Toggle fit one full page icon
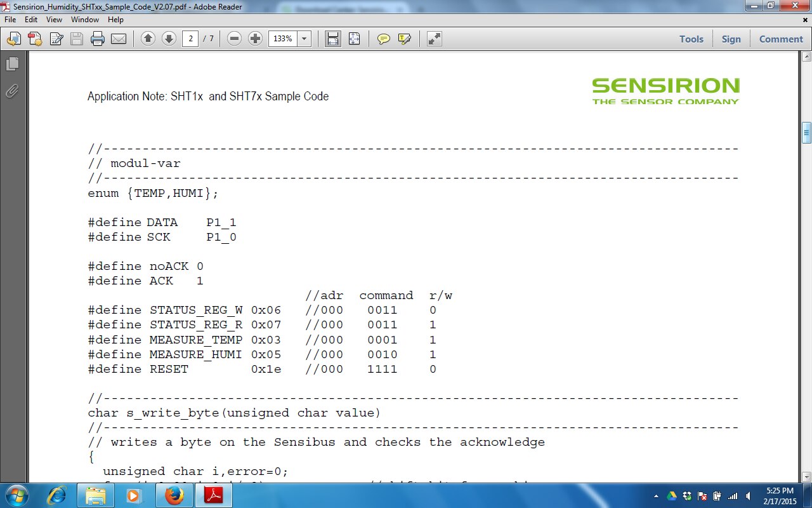The image size is (812, 508). click(x=354, y=39)
